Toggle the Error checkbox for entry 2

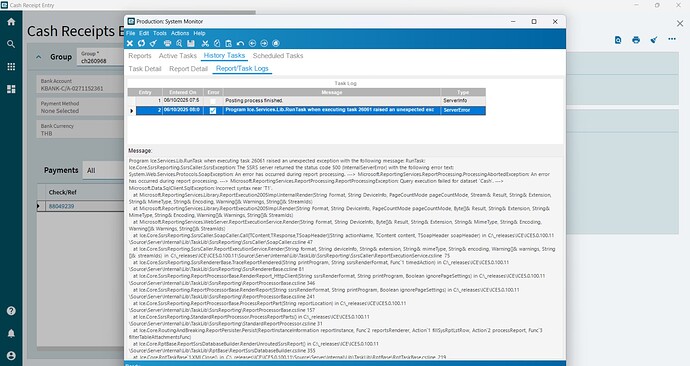click(x=213, y=110)
